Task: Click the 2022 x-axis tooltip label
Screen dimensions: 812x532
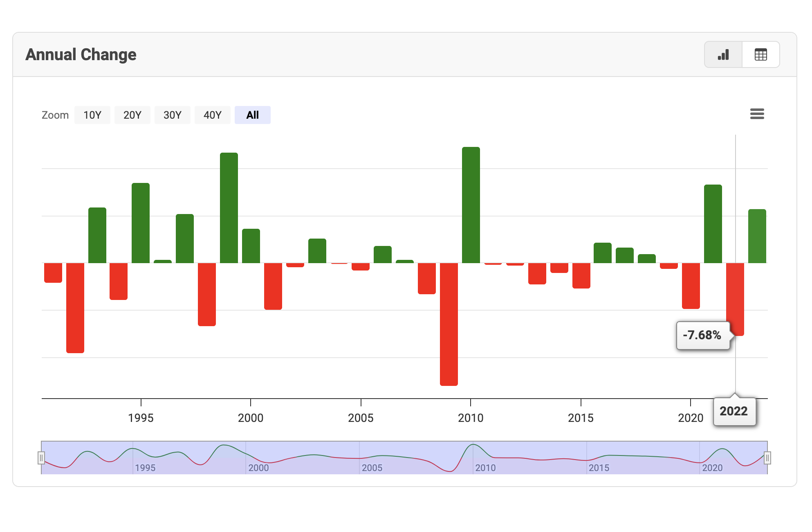Action: click(734, 411)
